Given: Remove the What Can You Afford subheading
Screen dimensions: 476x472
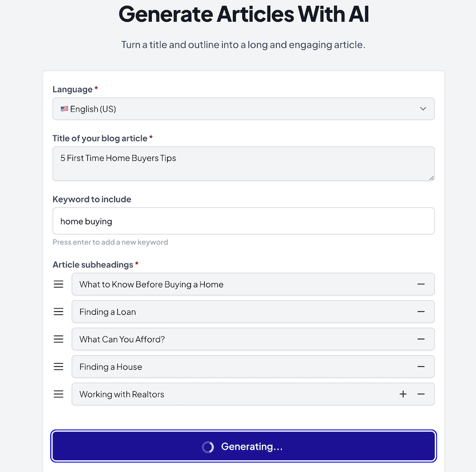Looking at the screenshot, I should [421, 339].
